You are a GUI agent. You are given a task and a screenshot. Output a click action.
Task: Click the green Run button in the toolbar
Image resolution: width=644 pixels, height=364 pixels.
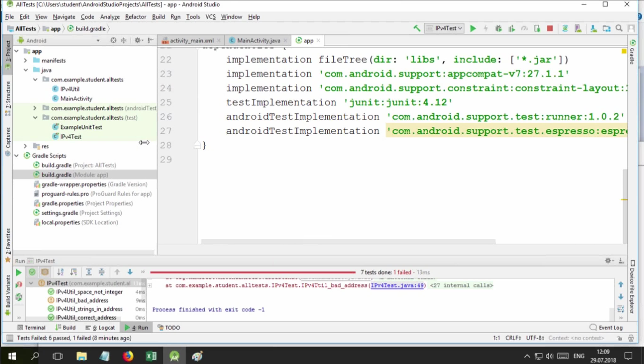pyautogui.click(x=472, y=28)
